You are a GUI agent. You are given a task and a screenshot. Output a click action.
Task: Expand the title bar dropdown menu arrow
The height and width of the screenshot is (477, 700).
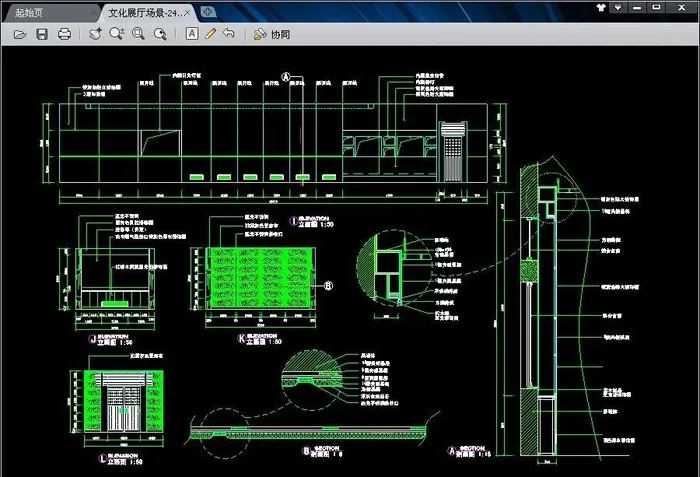pyautogui.click(x=620, y=7)
